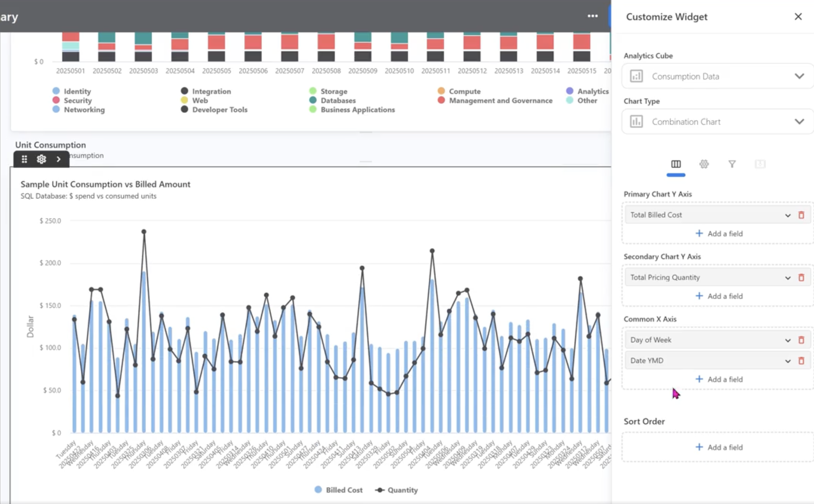The image size is (814, 504).
Task: Close the Customize Widget panel
Action: tap(798, 17)
